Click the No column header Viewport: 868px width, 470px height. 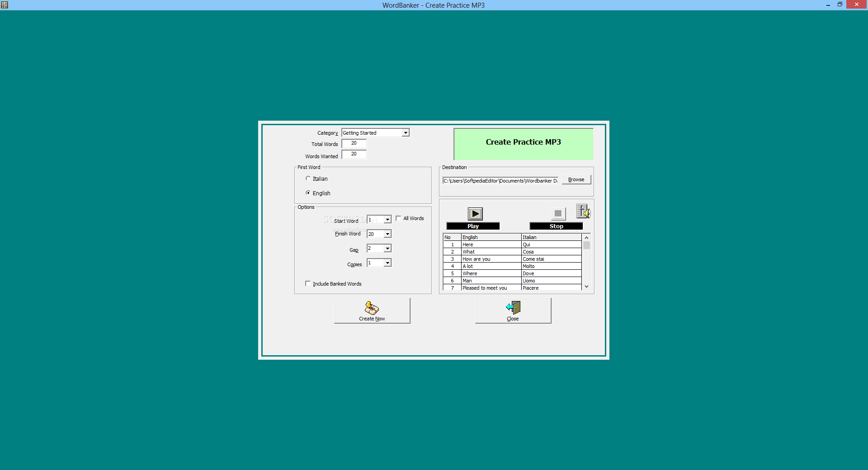pos(452,237)
